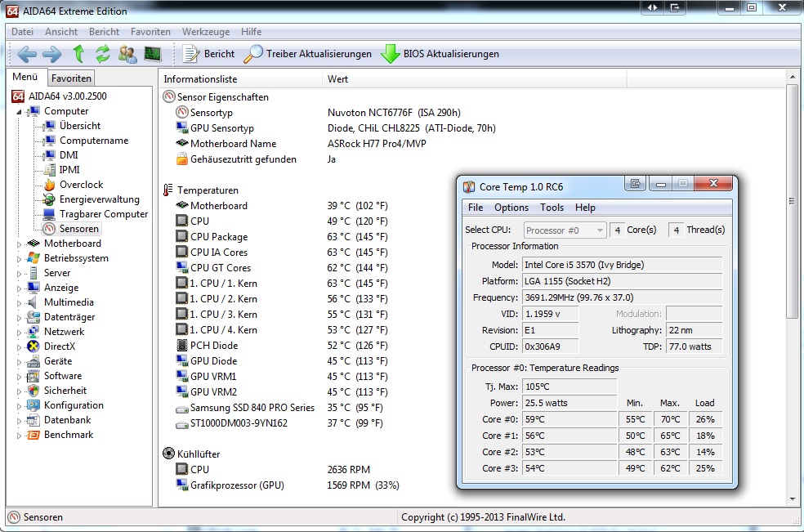Refresh with the green circular arrows icon

(103, 54)
